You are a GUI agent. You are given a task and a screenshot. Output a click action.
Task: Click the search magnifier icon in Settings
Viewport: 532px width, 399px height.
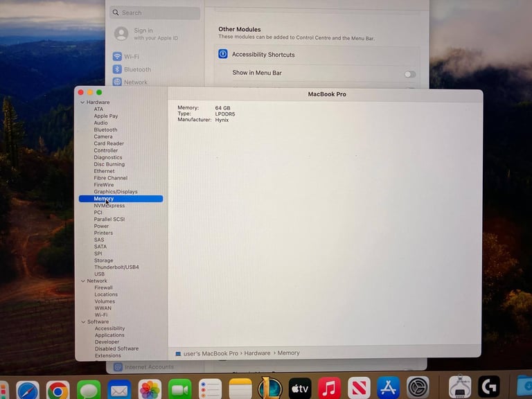click(116, 12)
